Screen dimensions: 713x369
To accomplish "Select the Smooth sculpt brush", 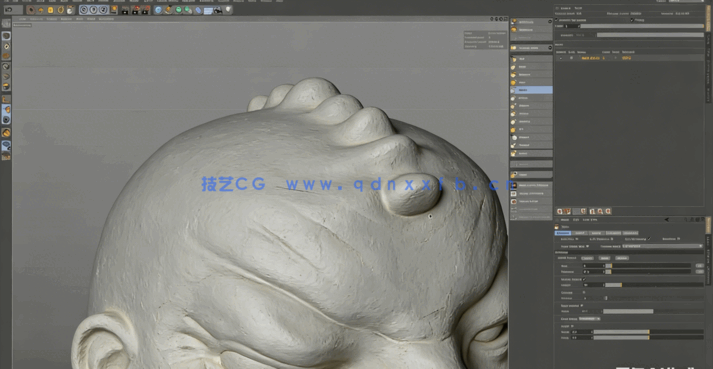I will tap(531, 75).
